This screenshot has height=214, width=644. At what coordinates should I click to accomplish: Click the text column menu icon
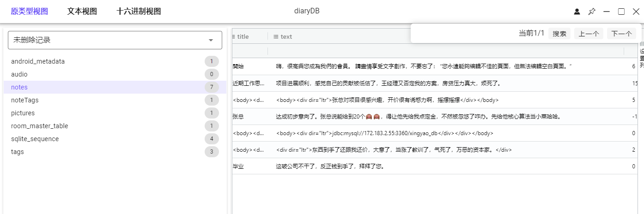[x=276, y=36]
